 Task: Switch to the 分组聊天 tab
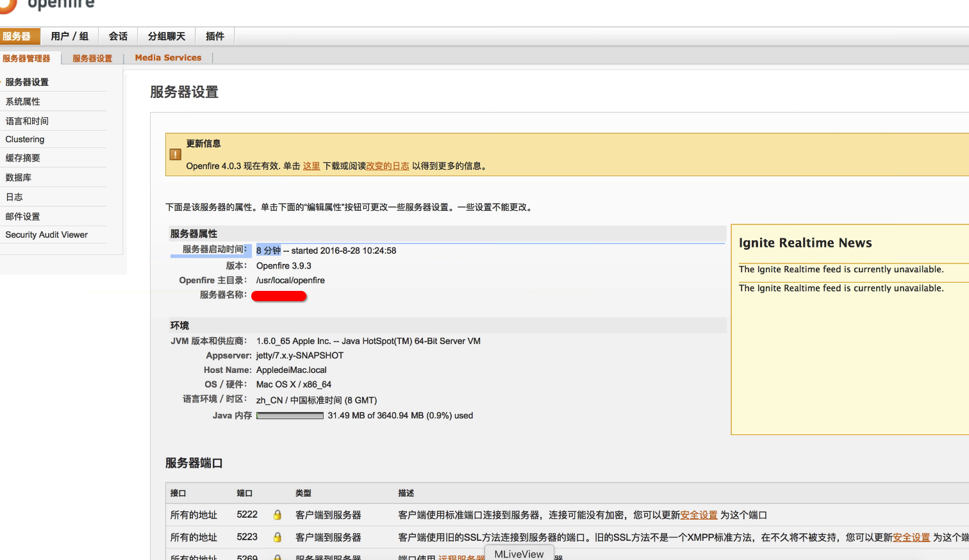[x=167, y=37]
